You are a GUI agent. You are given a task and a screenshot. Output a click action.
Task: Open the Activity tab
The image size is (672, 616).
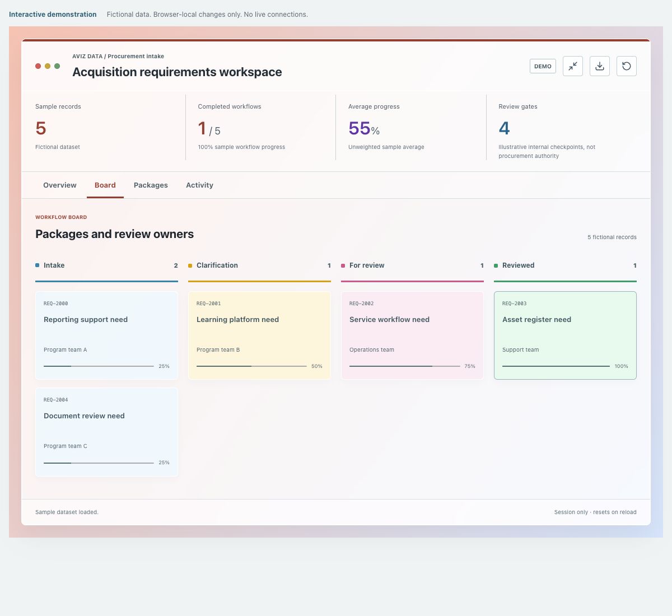click(x=199, y=185)
